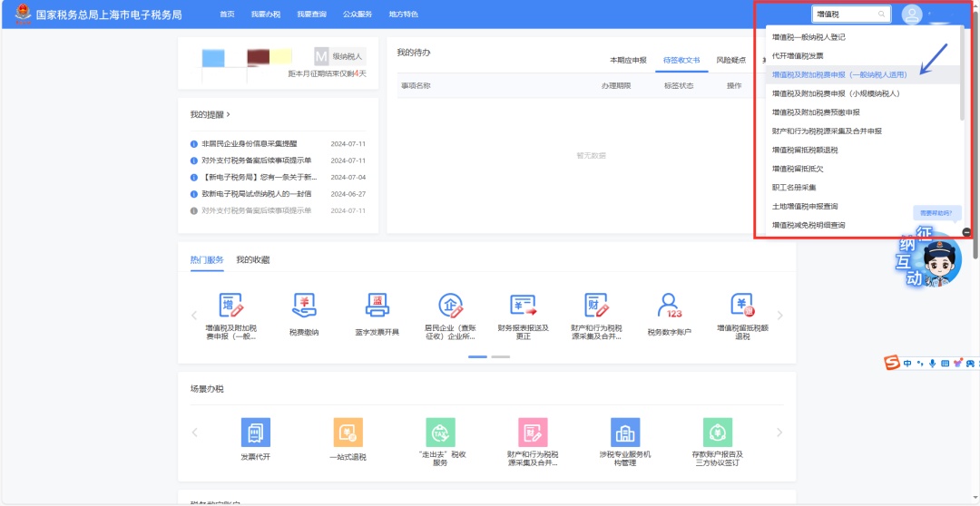Click info icon beside 致新电子税局试点纳税人的一封信
The height and width of the screenshot is (506, 980).
(x=194, y=194)
